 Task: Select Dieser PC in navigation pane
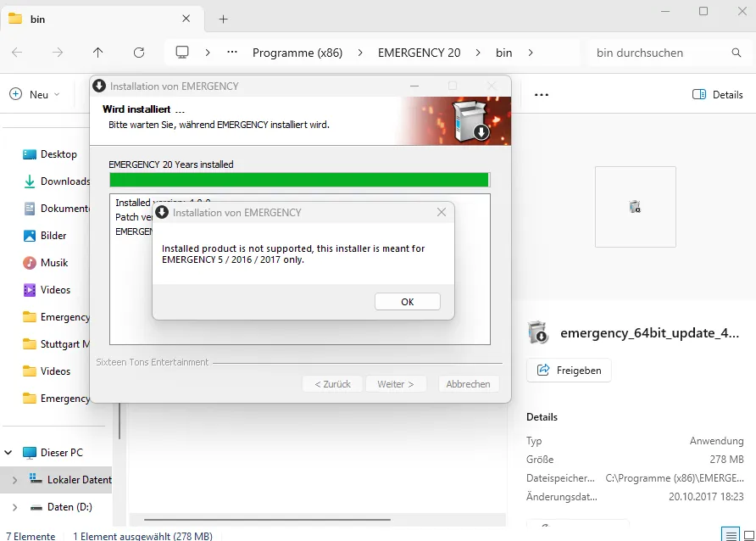(x=61, y=453)
